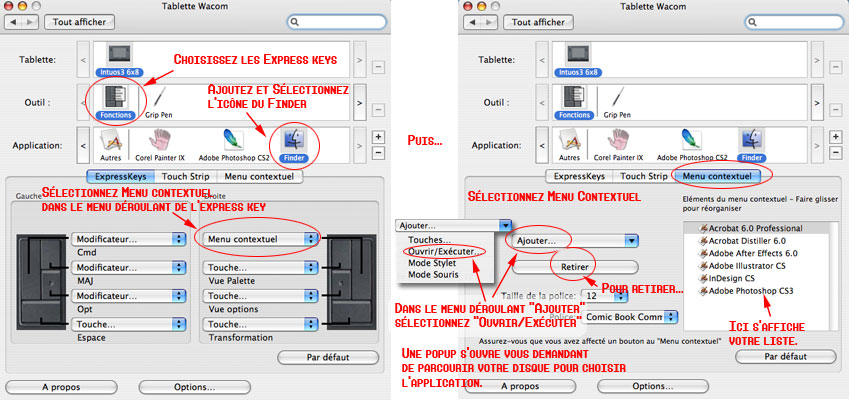Open the Touche dropdown labeled Vue Palette
The height and width of the screenshot is (400, 849).
click(x=262, y=267)
